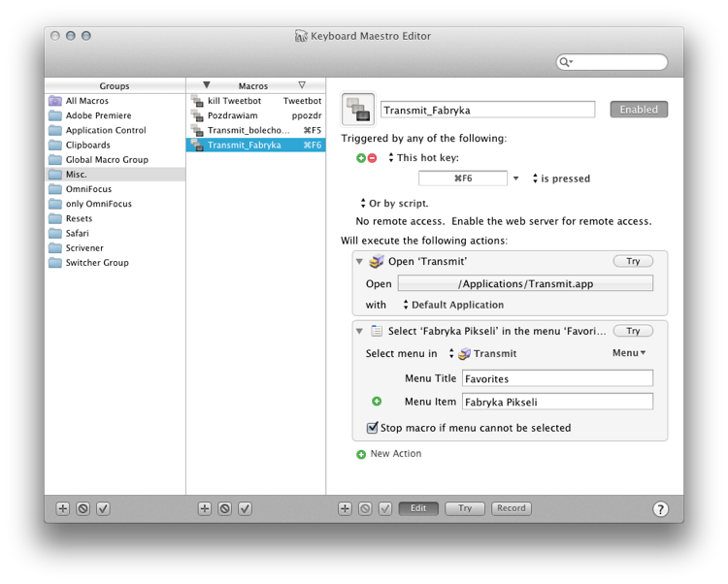Image resolution: width=728 pixels, height=584 pixels.
Task: Click the search magnifier icon
Action: coord(565,62)
